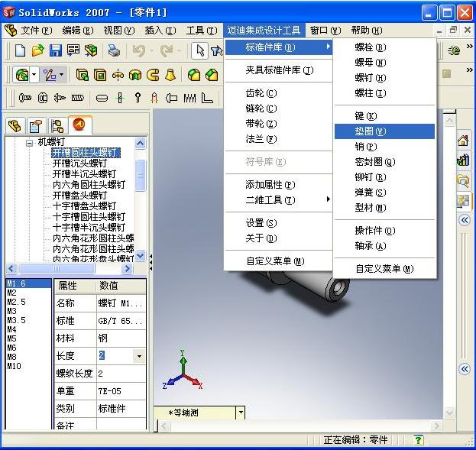Click the cotter pin toolbar icon
Image resolution: width=476 pixels, height=450 pixels.
coord(138,98)
